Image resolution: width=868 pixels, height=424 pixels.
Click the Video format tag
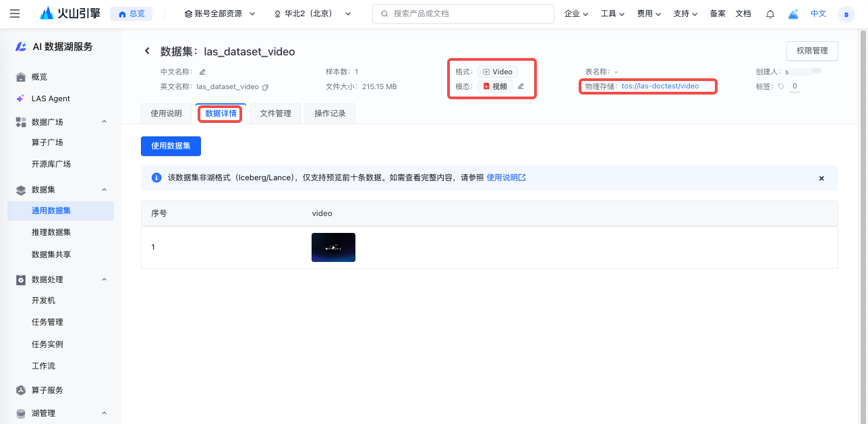[x=498, y=72]
